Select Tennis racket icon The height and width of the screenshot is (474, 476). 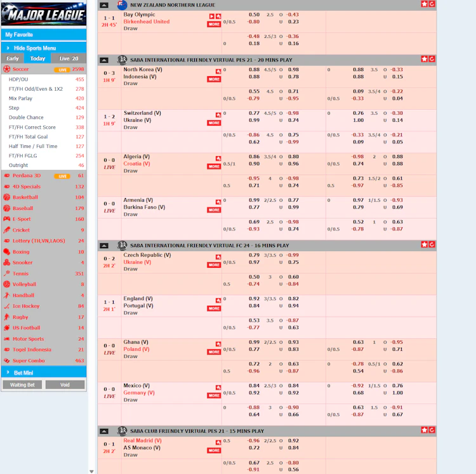[x=7, y=273]
